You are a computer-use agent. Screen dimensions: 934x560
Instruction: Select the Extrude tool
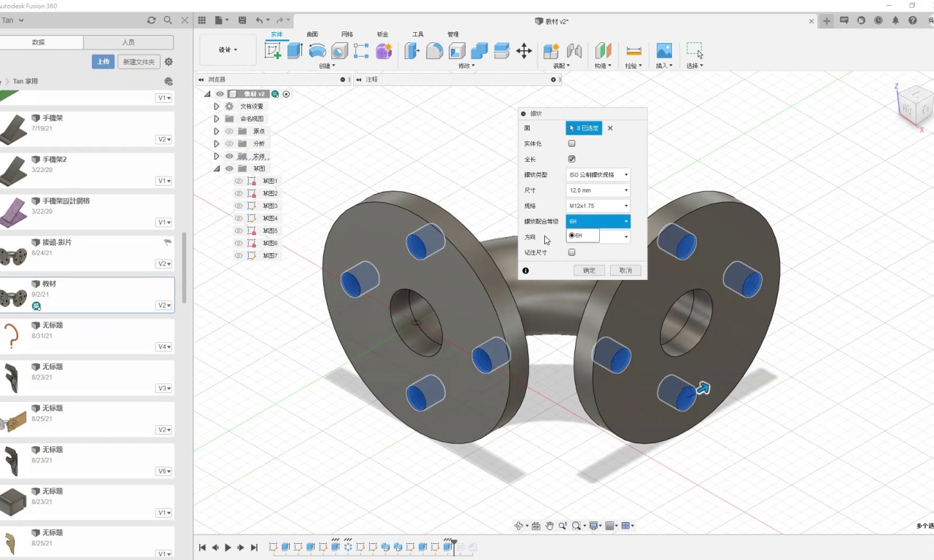coord(295,50)
